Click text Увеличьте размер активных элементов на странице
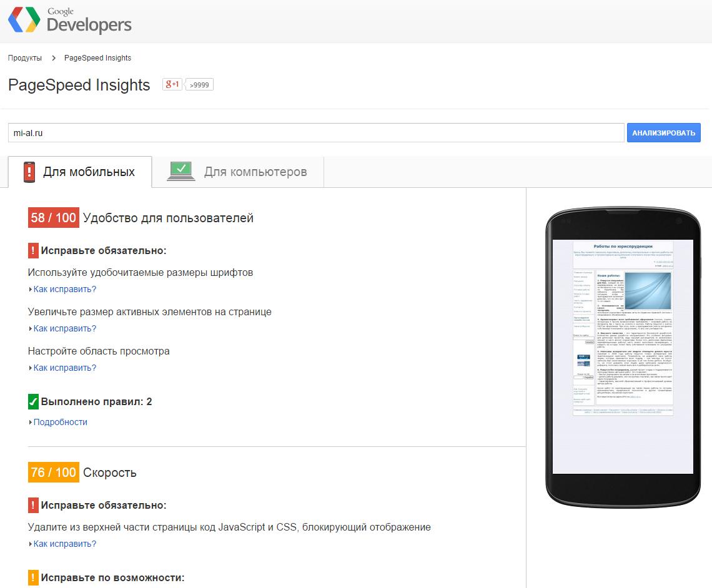This screenshot has height=588, width=712. tap(149, 312)
